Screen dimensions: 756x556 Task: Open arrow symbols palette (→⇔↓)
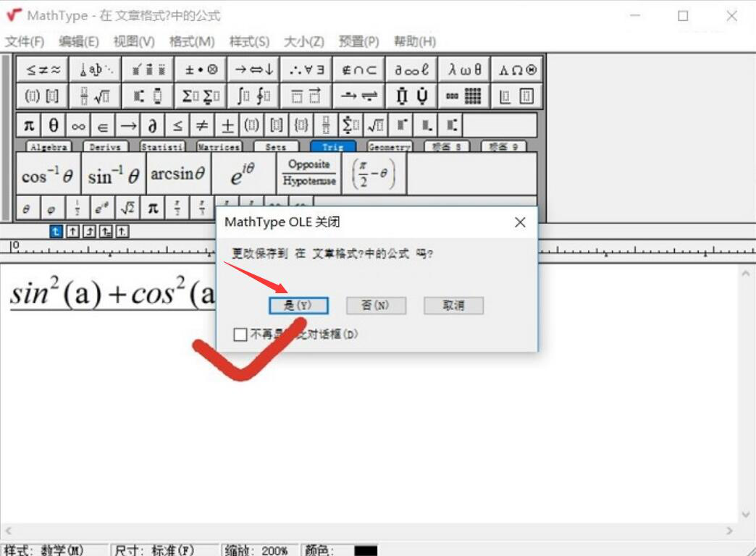254,70
